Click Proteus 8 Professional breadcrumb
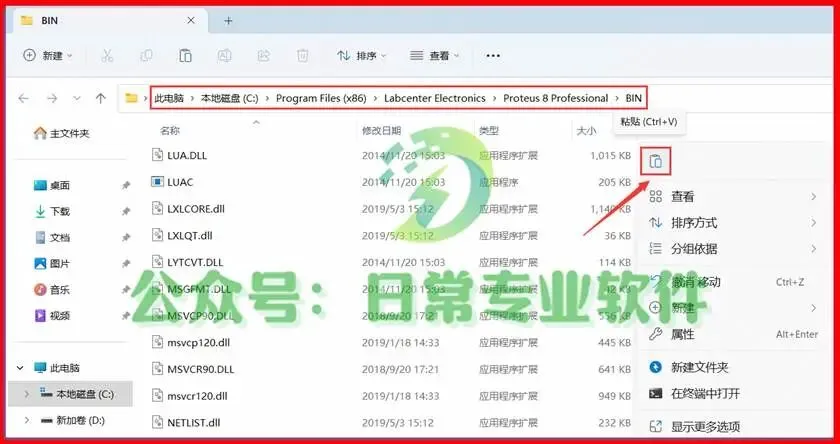The image size is (840, 444). coord(556,99)
